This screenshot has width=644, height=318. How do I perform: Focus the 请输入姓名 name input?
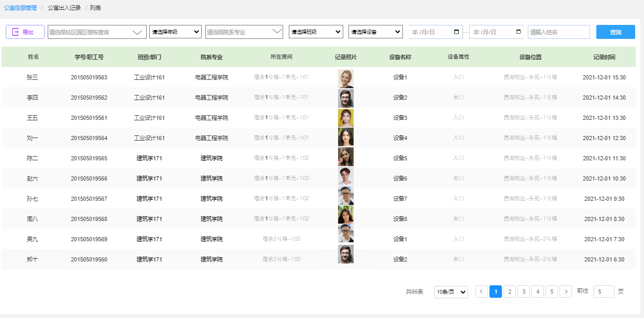[x=559, y=32]
